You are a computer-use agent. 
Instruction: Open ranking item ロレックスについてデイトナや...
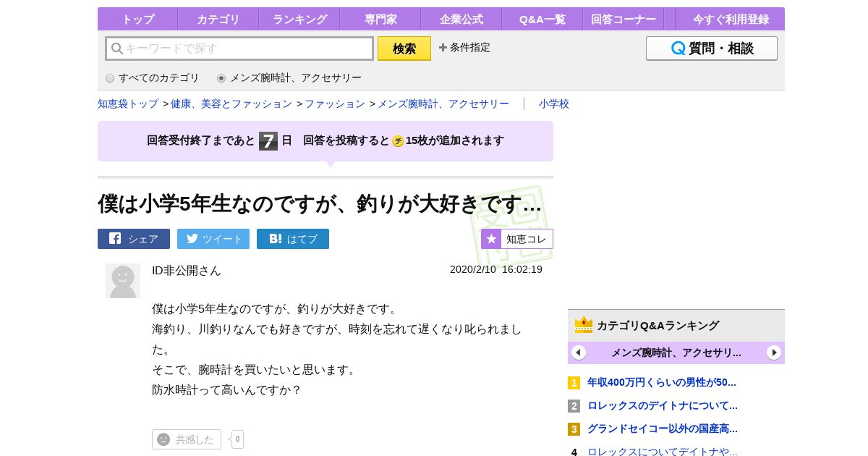coord(663,452)
